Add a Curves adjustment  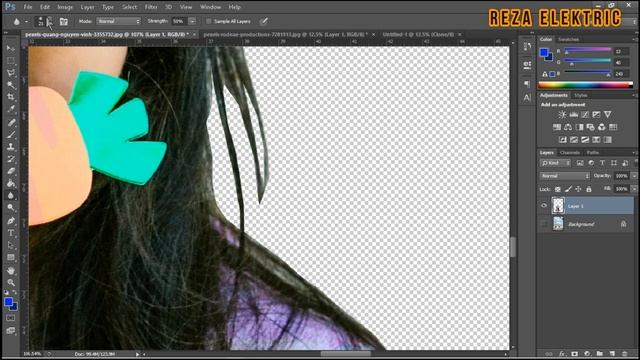[x=585, y=115]
